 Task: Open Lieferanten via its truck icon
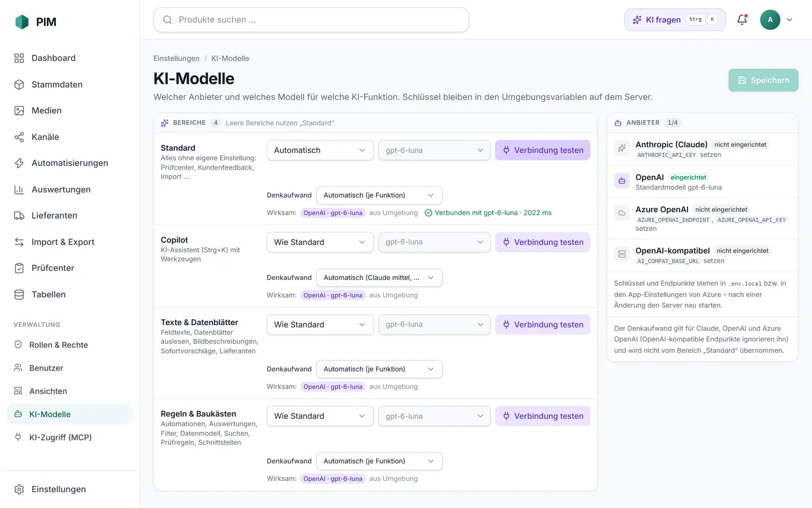19,216
